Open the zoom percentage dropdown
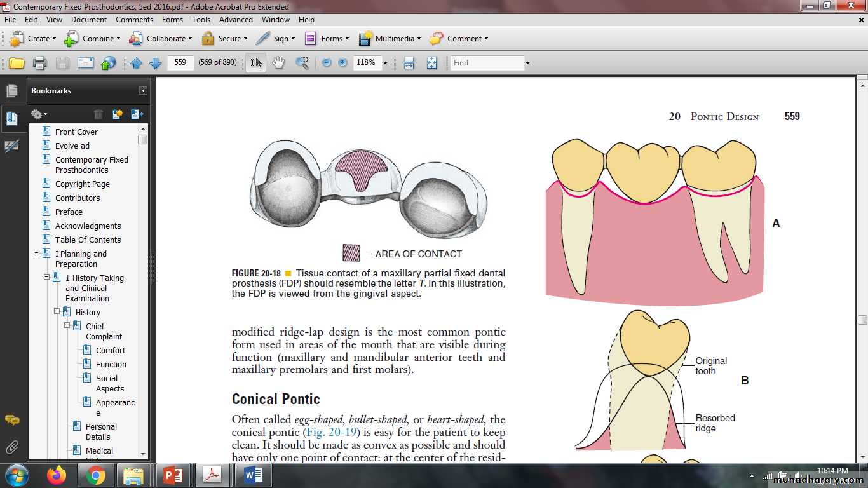 click(385, 63)
